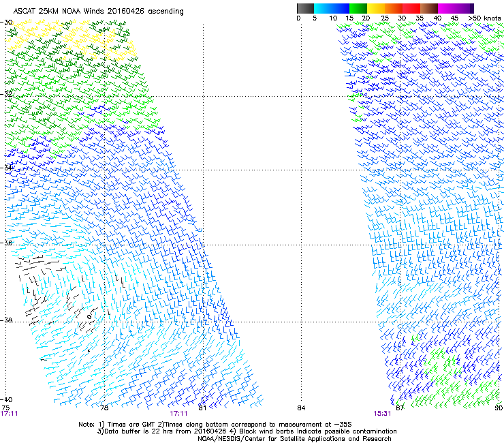
Task: Click the '-38' latitude axis label
Action: 6,320
